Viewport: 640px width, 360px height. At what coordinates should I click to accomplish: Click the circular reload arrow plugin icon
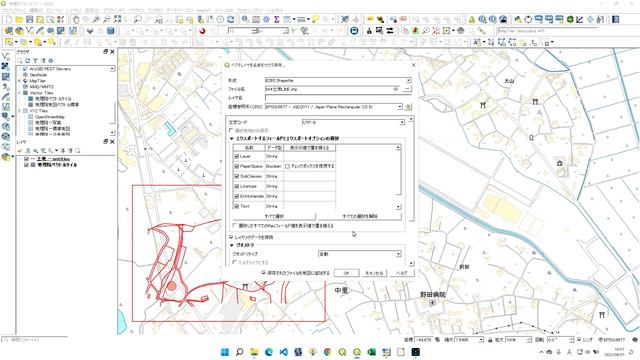tap(528, 19)
